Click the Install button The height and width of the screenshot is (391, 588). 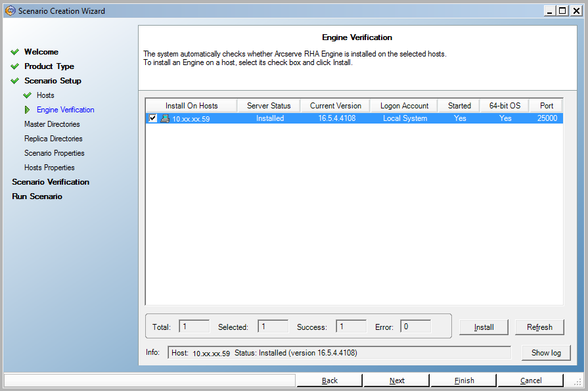point(484,327)
